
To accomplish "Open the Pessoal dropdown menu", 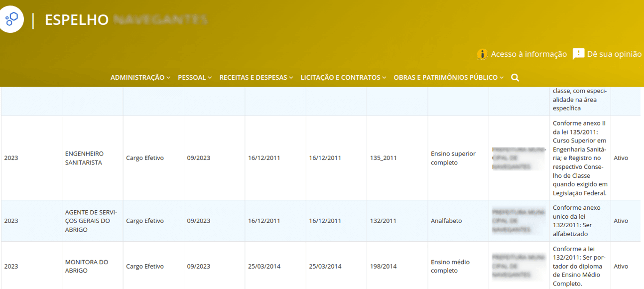I will click(x=195, y=78).
